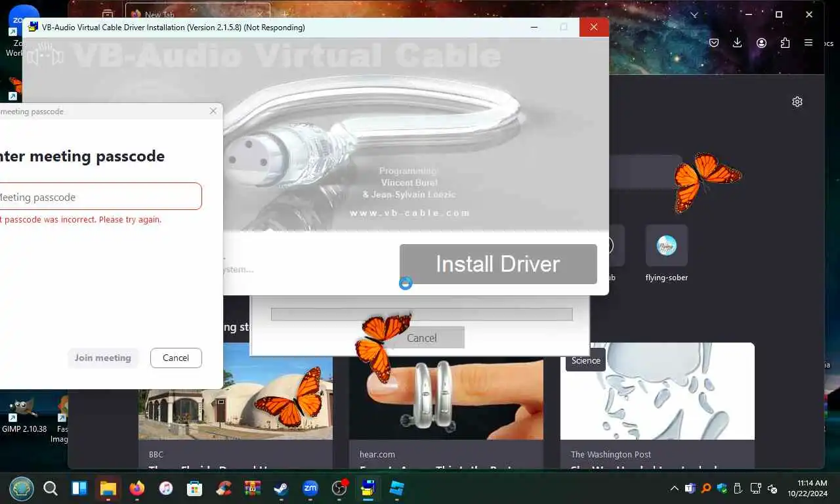Open BBC story card with dome house
This screenshot has width=840, height=504.
236,406
